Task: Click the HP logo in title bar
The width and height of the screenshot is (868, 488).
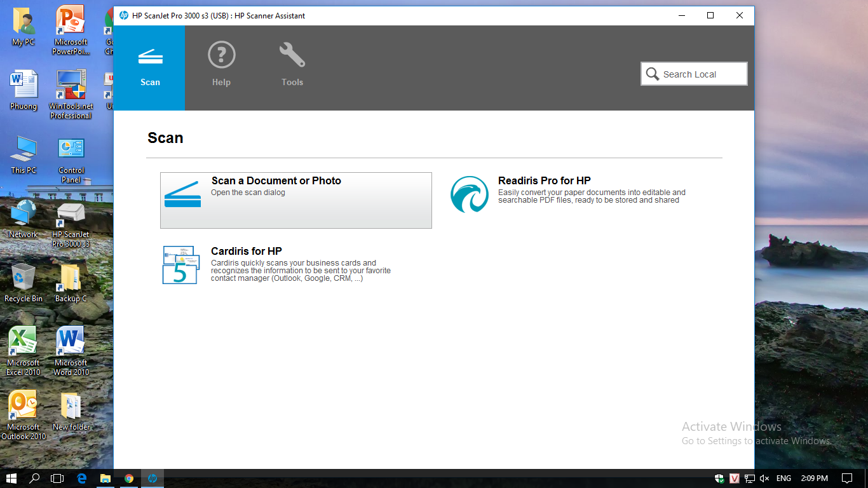Action: click(x=123, y=16)
